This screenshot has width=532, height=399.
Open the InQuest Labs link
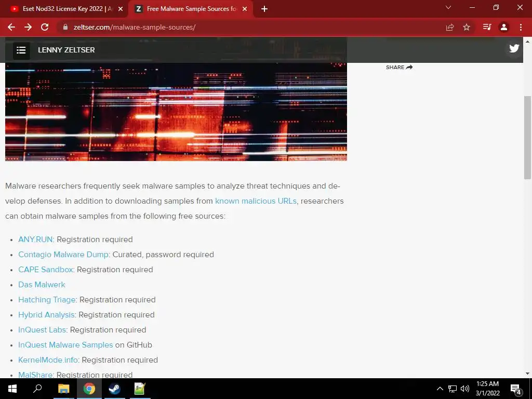pos(42,330)
